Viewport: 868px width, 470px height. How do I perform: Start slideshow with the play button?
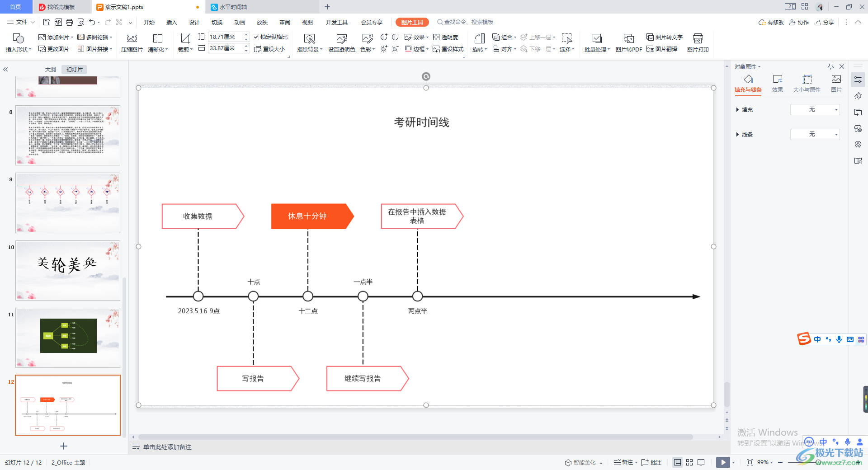point(723,462)
